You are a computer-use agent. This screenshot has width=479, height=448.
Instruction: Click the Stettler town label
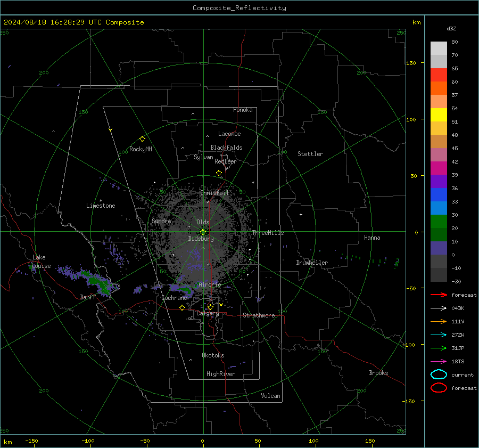coord(310,154)
